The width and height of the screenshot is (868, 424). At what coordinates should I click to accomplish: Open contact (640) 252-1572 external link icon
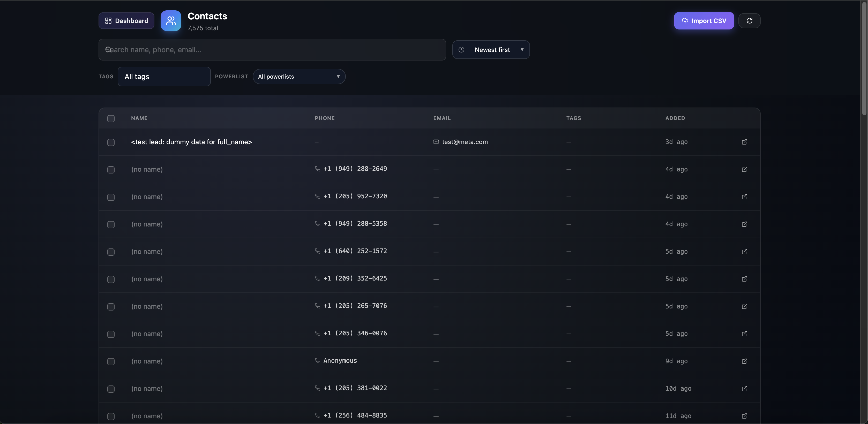coord(744,252)
